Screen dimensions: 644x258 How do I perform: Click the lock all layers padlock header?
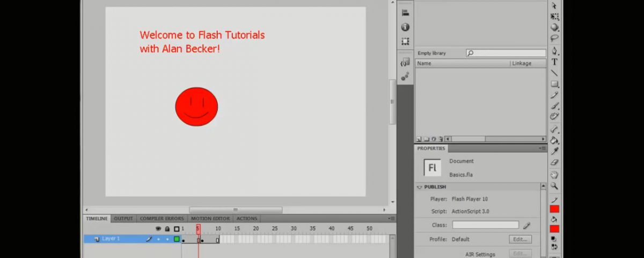pos(167,229)
